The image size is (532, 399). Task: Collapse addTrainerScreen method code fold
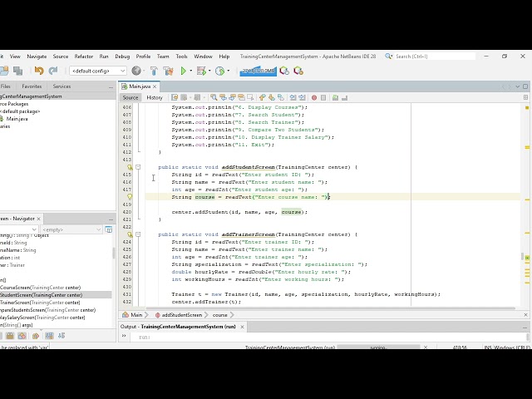click(x=138, y=234)
